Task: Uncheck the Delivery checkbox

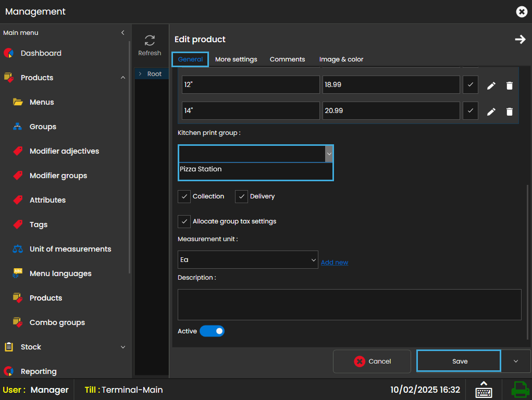Action: [x=241, y=196]
